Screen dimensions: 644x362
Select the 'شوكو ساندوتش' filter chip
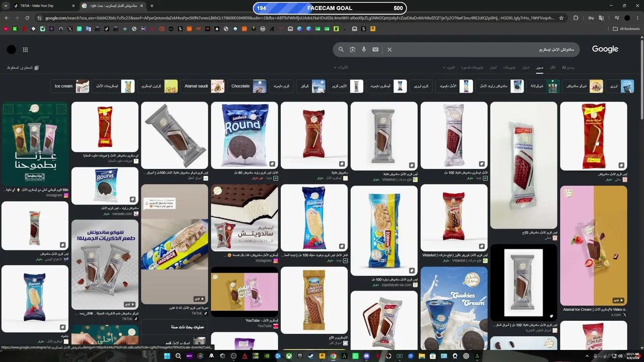(583, 86)
